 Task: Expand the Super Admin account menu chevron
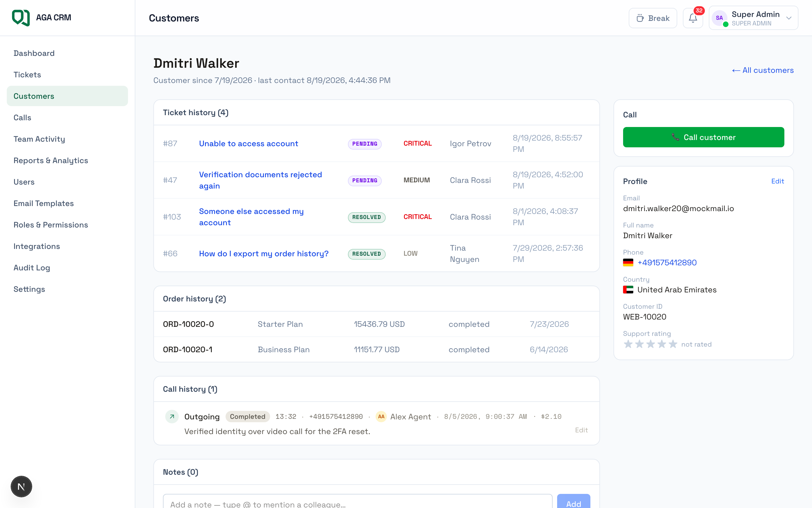(x=789, y=18)
